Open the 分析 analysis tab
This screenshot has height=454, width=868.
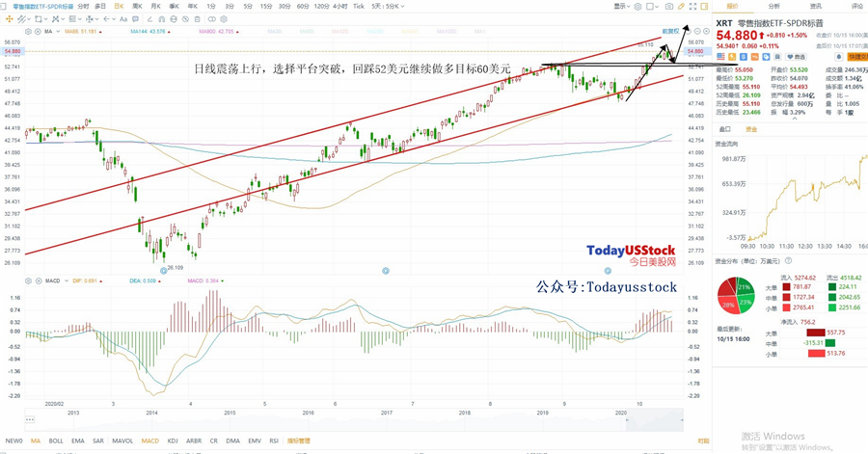[x=773, y=6]
